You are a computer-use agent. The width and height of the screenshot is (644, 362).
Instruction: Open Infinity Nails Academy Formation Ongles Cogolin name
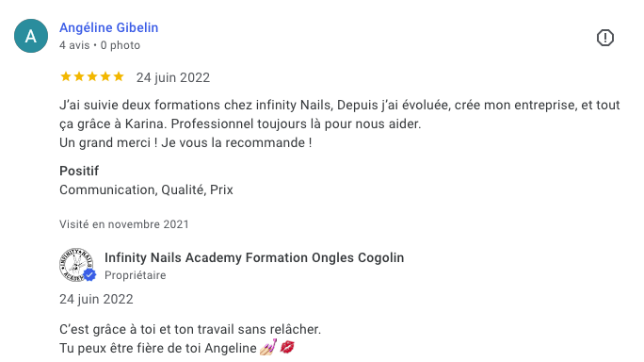click(254, 257)
